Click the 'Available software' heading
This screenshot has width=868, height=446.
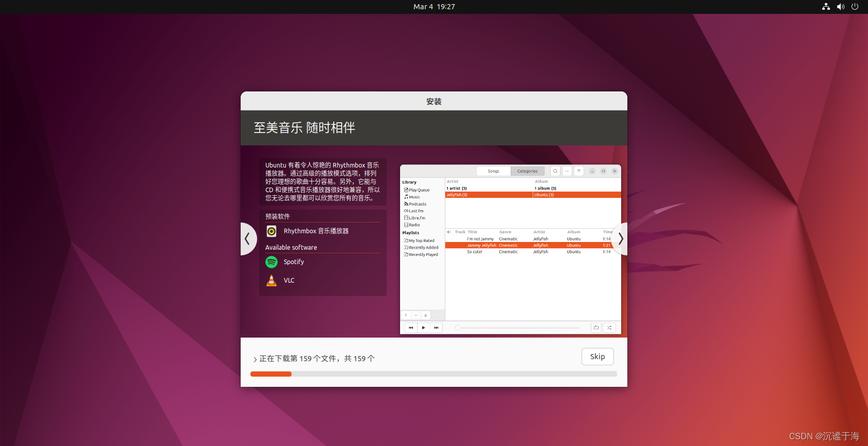(x=291, y=248)
